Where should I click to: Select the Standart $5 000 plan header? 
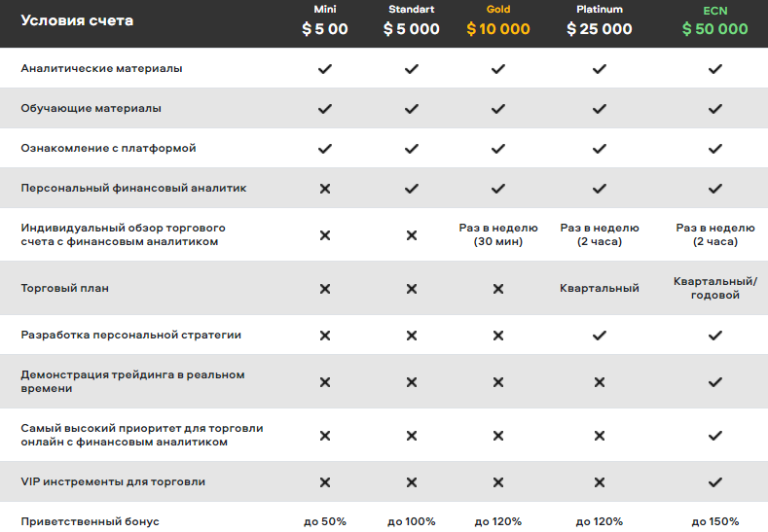[412, 20]
